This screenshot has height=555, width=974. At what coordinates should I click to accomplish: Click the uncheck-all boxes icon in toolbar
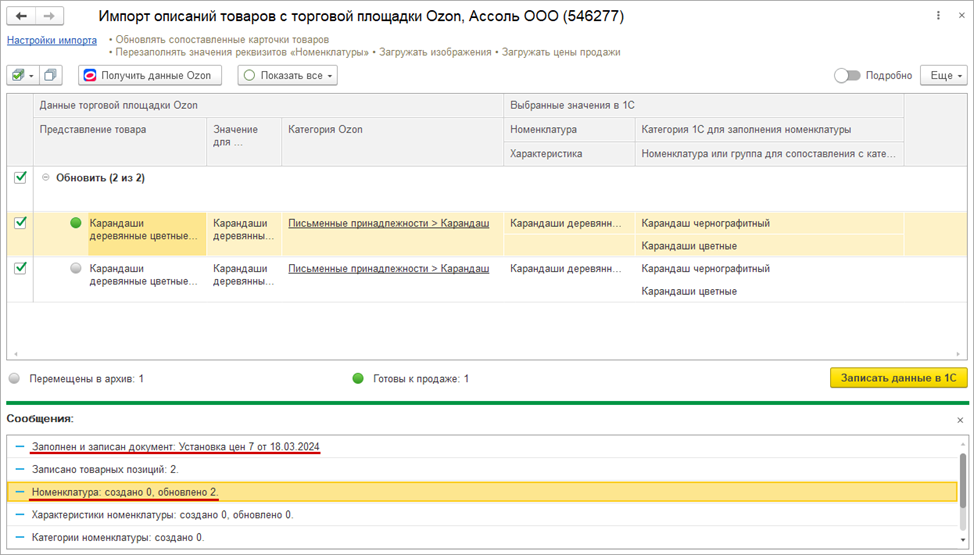pyautogui.click(x=51, y=76)
